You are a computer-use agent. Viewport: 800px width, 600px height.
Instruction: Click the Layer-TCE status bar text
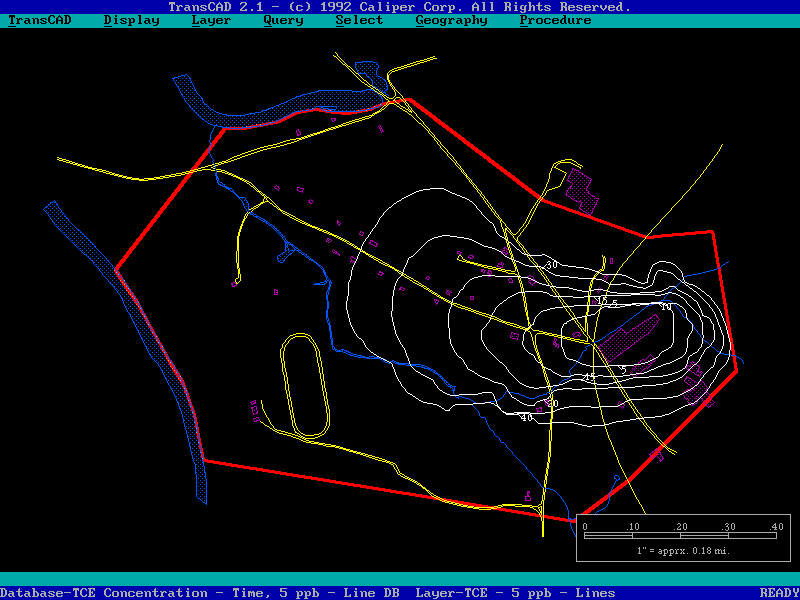pyautogui.click(x=515, y=593)
